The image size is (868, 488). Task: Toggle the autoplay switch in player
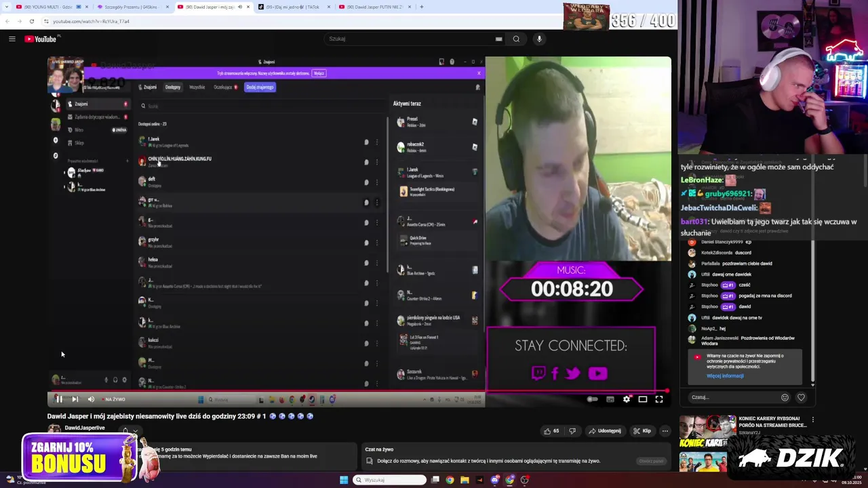(x=593, y=399)
